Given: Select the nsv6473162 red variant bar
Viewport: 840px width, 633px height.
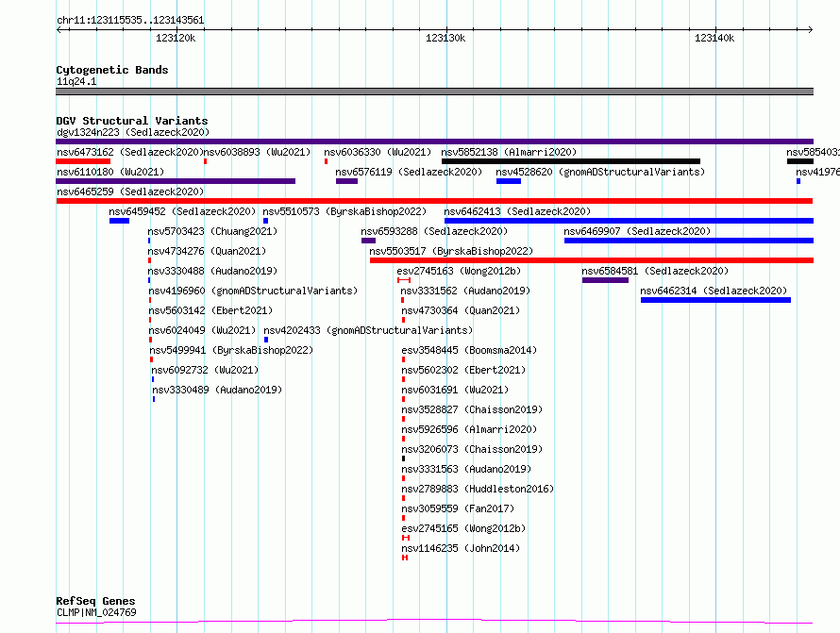Looking at the screenshot, I should 83,161.
